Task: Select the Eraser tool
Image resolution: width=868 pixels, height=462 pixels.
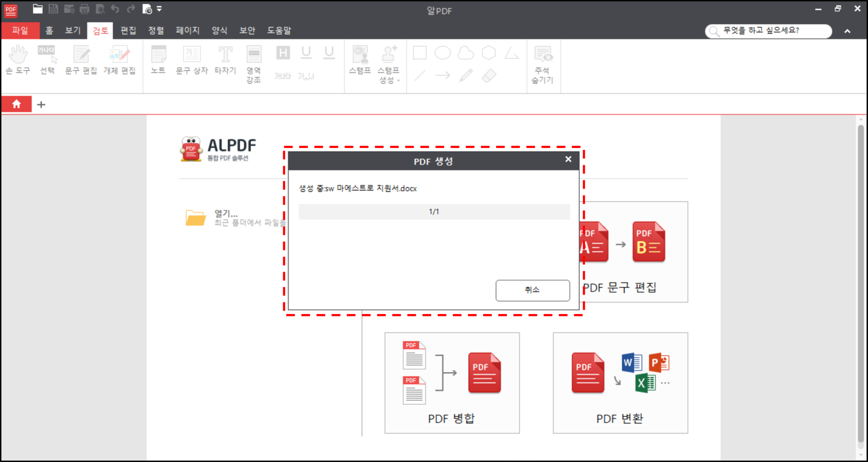Action: click(x=489, y=76)
